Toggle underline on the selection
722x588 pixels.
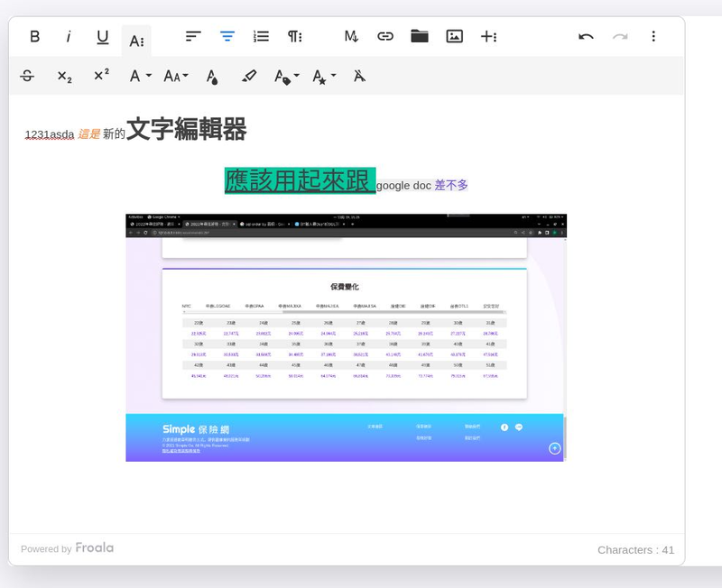pyautogui.click(x=102, y=36)
